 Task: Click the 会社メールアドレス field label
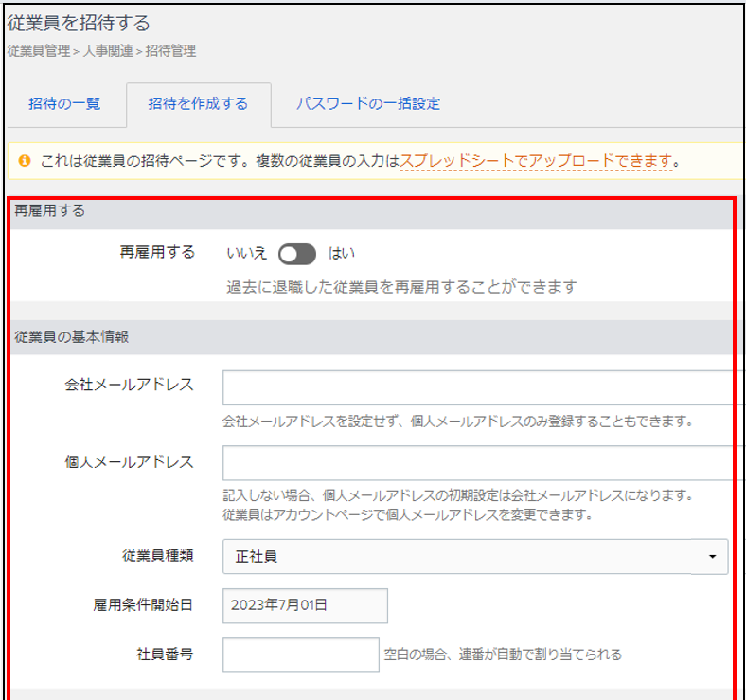pyautogui.click(x=129, y=385)
